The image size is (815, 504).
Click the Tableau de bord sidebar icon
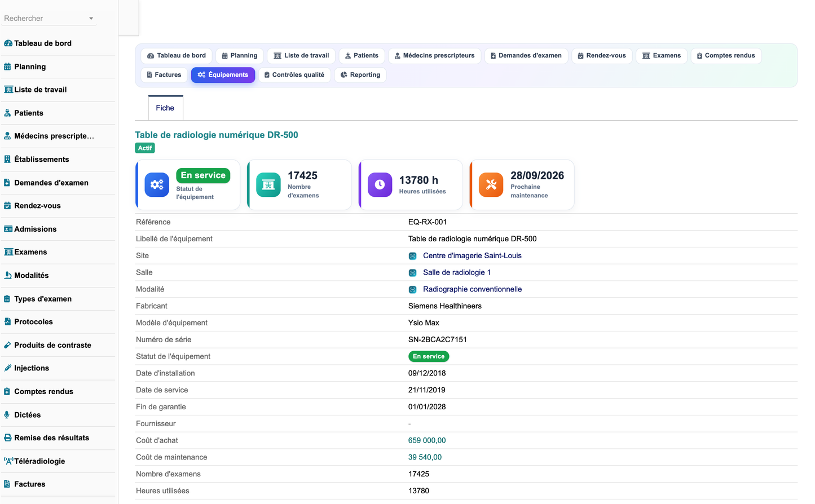click(x=8, y=43)
